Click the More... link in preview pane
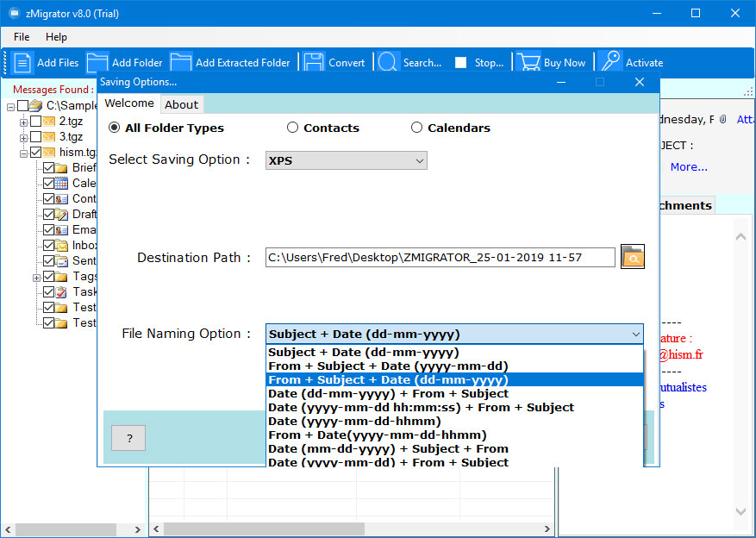756x538 pixels. [x=689, y=166]
